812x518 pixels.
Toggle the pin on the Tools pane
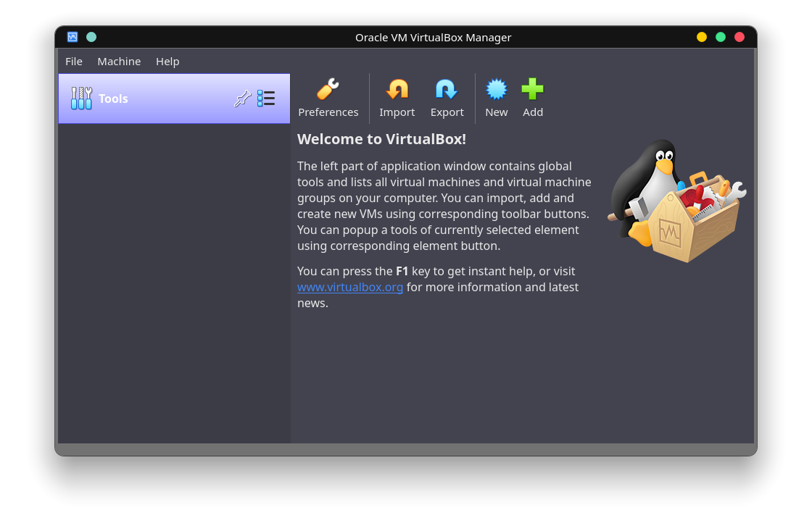[x=242, y=98]
